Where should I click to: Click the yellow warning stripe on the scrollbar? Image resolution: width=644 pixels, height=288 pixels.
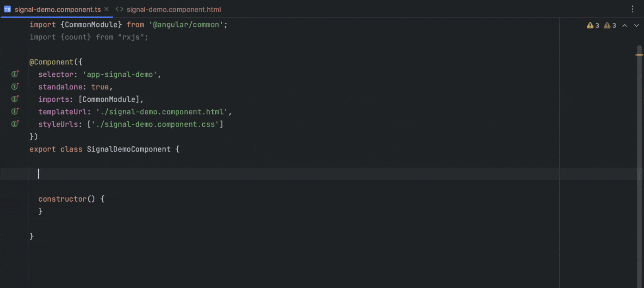tap(639, 55)
